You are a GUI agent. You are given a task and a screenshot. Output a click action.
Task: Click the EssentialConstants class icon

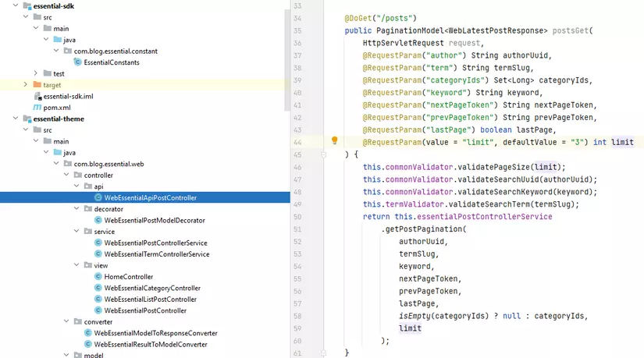77,62
